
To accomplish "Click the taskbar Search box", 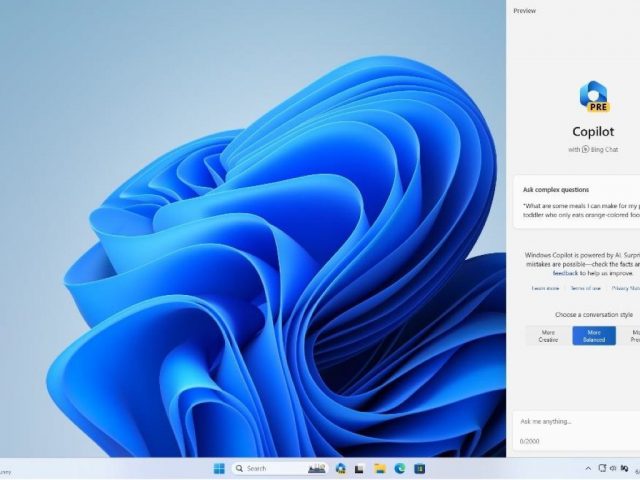I will (x=280, y=469).
